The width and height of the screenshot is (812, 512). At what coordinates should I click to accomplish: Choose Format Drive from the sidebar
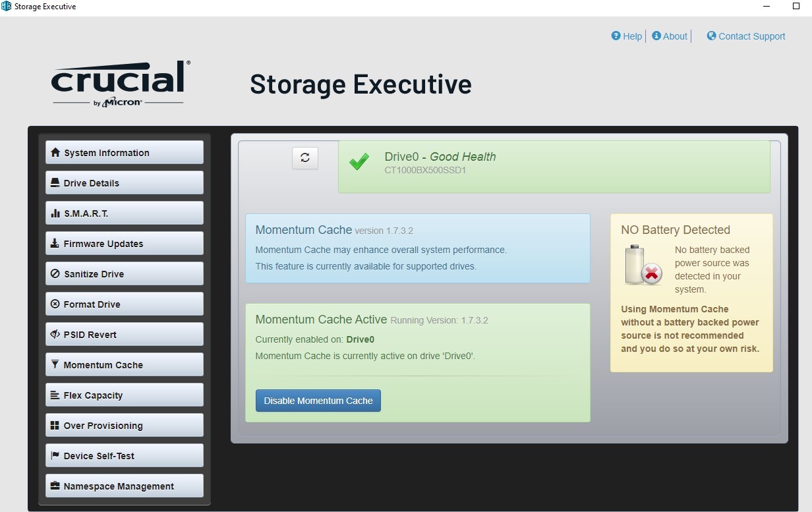point(125,304)
